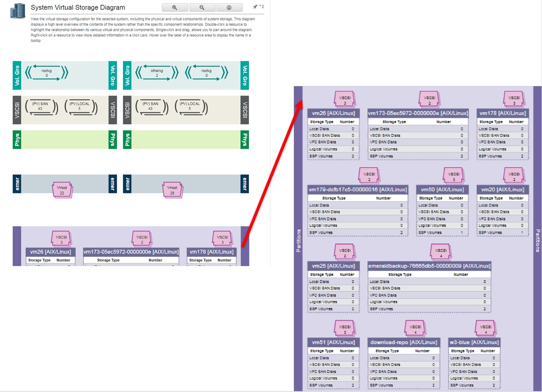Select the othervg volume group icon

click(157, 73)
